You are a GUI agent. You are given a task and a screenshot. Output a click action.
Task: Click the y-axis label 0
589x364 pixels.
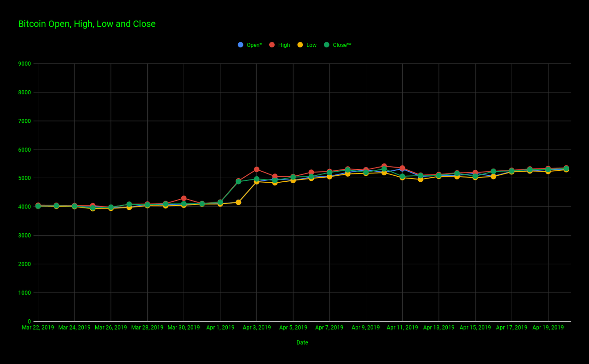(x=29, y=321)
